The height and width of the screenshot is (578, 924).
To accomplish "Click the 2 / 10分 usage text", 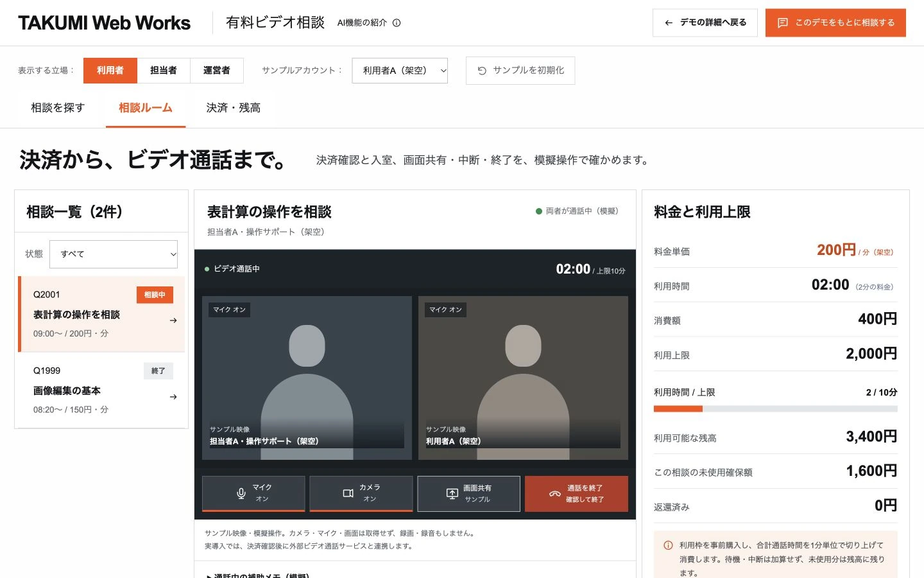I will pos(882,392).
